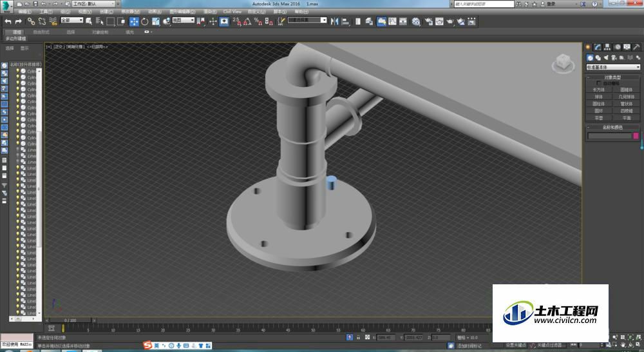The image size is (644, 352).
Task: Open the 视图 reference coordinate system dropdown
Action: 183,20
